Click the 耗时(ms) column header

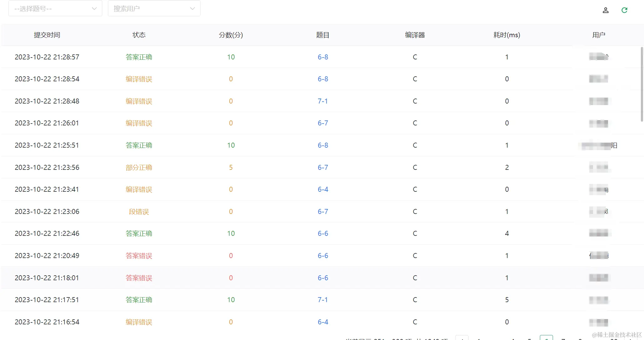[x=507, y=35]
